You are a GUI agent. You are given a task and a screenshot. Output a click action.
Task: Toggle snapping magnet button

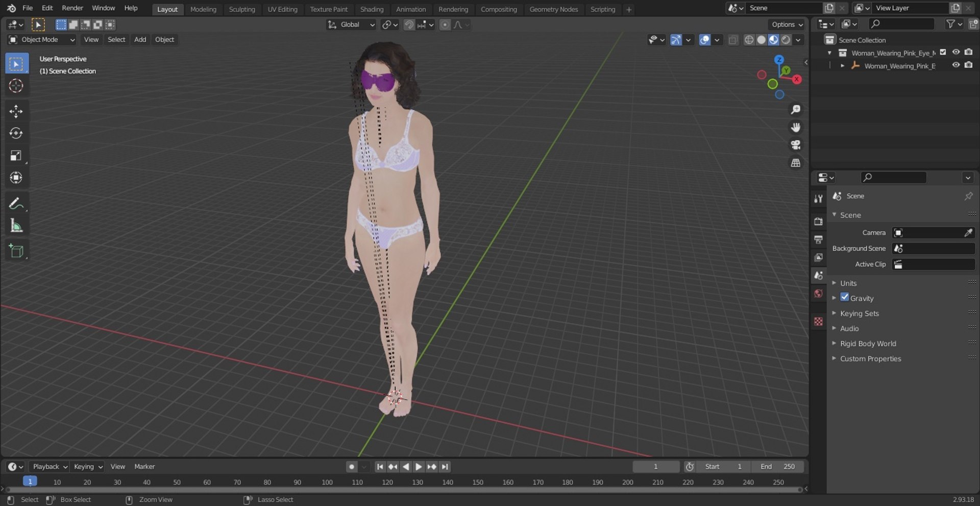(x=409, y=25)
